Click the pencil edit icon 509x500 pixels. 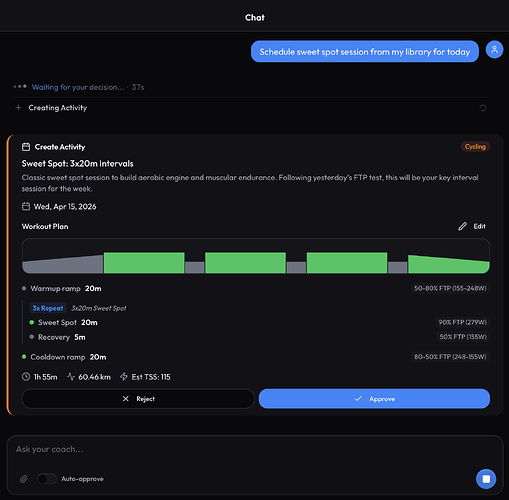[x=462, y=226]
